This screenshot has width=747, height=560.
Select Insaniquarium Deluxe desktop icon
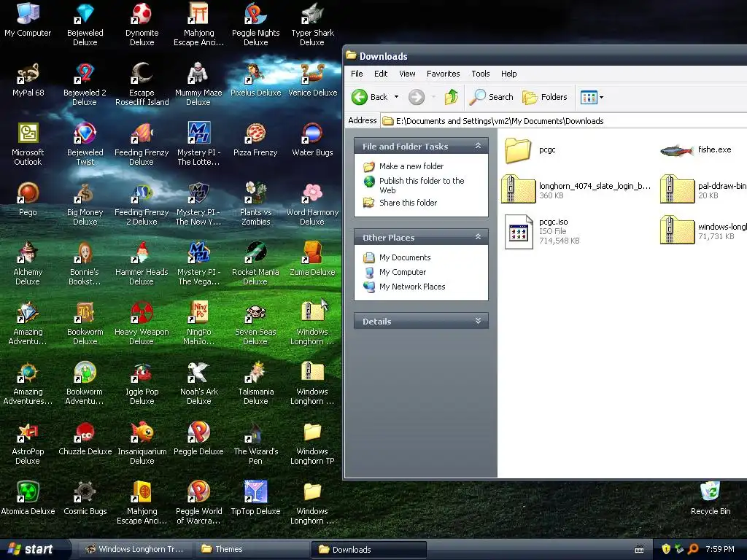point(142,443)
